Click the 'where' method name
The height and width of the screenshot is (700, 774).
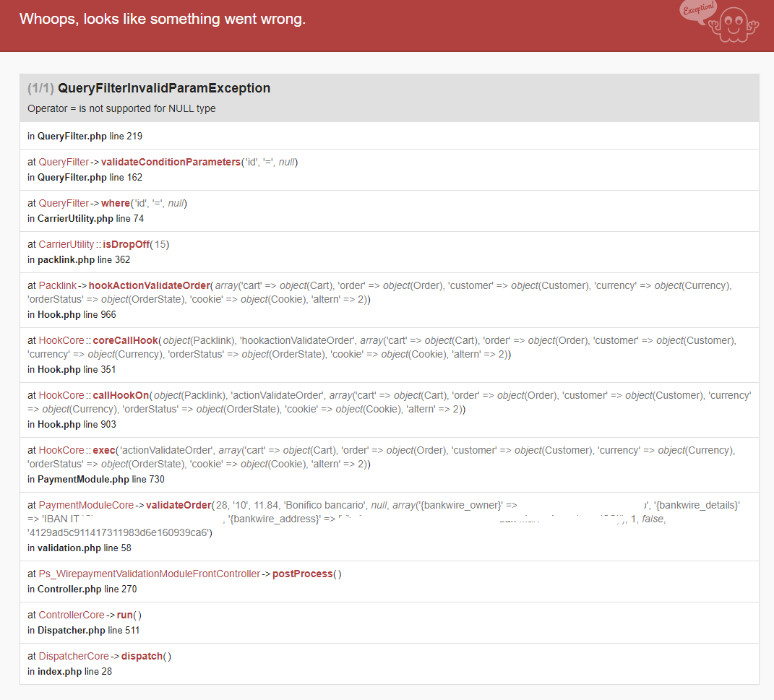pos(116,203)
